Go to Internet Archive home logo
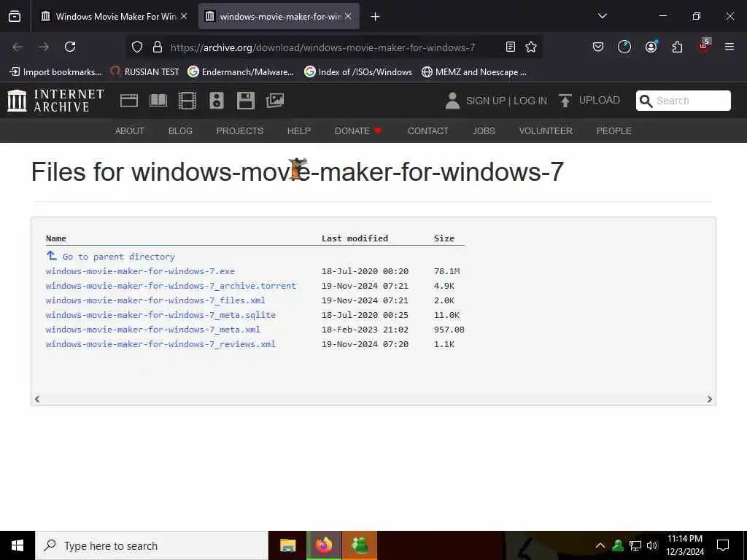 [55, 101]
